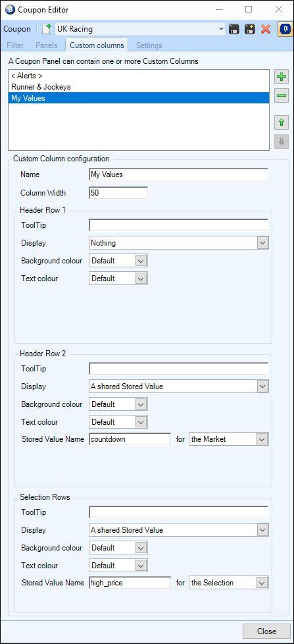Screen dimensions: 294x644
Task: Save the coupon with the floppy disk icon
Action: point(234,29)
